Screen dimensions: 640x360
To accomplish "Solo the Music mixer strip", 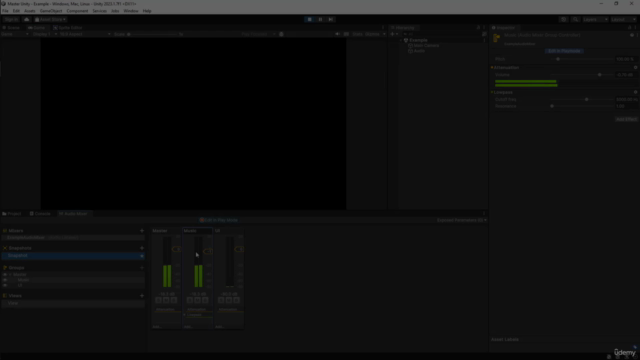I will point(190,300).
